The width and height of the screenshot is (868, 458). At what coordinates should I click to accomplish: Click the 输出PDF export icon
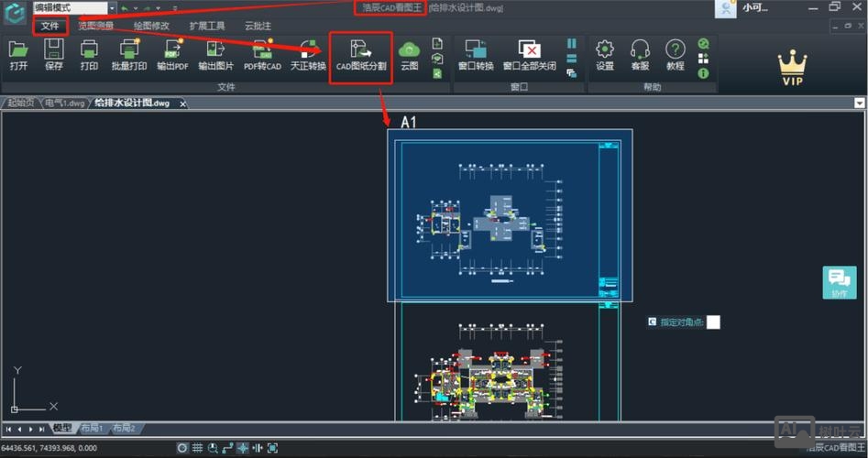[172, 55]
